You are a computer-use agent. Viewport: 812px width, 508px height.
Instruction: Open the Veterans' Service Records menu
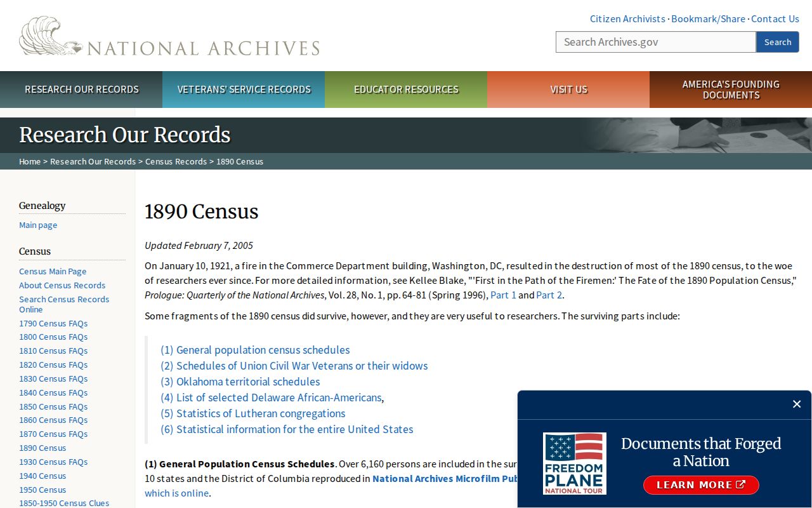click(244, 90)
